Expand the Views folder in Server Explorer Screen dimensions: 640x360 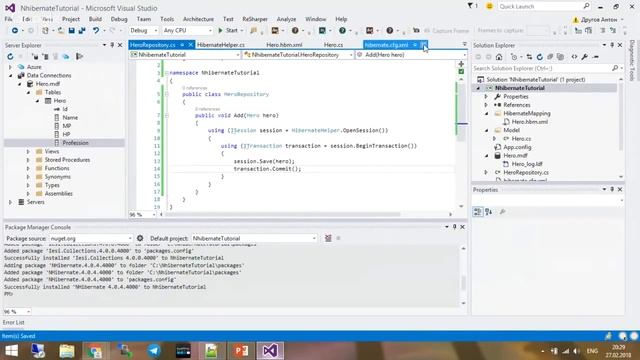pos(28,151)
